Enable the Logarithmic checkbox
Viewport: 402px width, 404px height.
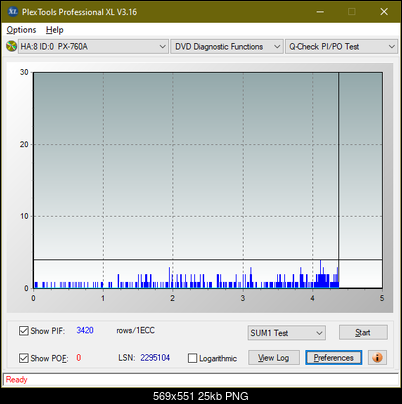[x=192, y=358]
